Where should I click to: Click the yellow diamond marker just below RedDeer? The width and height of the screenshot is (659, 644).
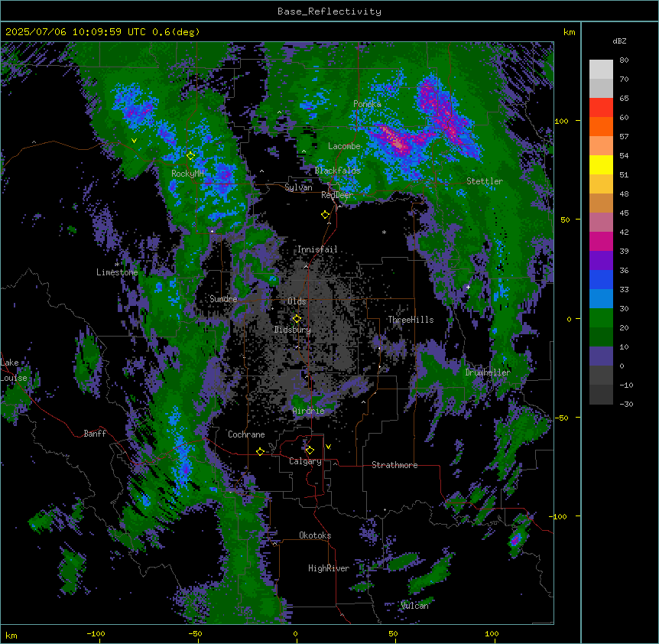click(326, 215)
